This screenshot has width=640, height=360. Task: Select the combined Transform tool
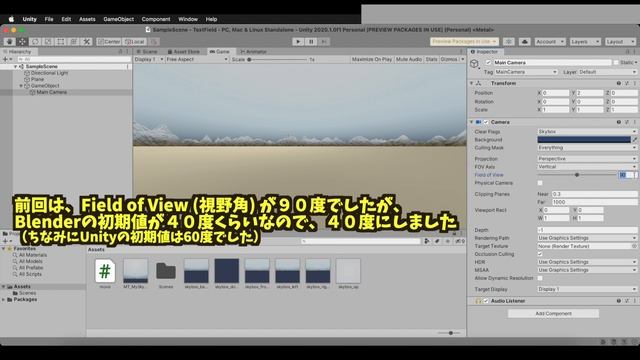click(x=73, y=42)
